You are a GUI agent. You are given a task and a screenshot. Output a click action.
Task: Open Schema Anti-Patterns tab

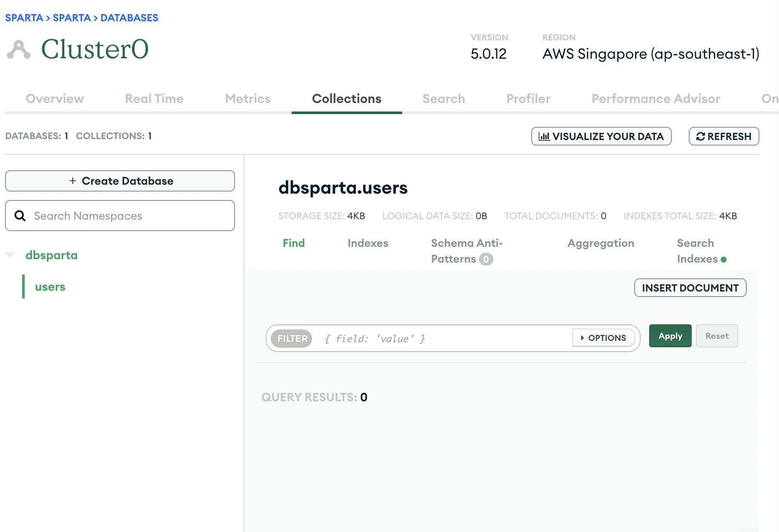click(x=467, y=251)
